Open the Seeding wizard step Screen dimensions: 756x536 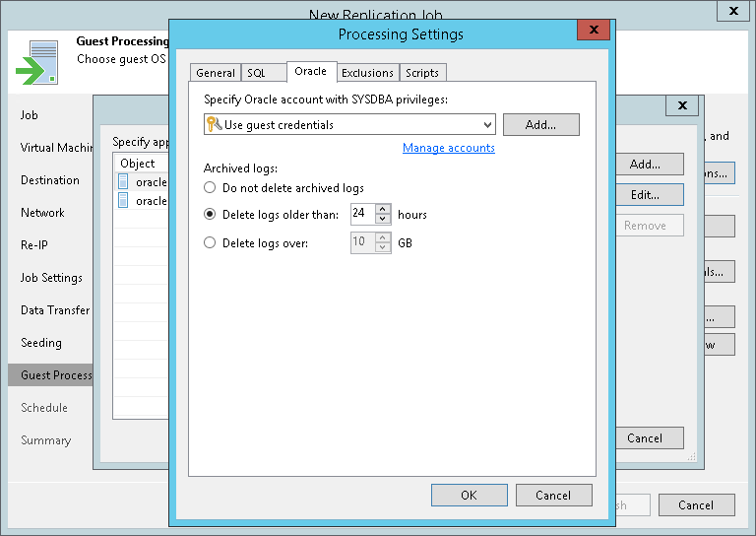point(41,343)
